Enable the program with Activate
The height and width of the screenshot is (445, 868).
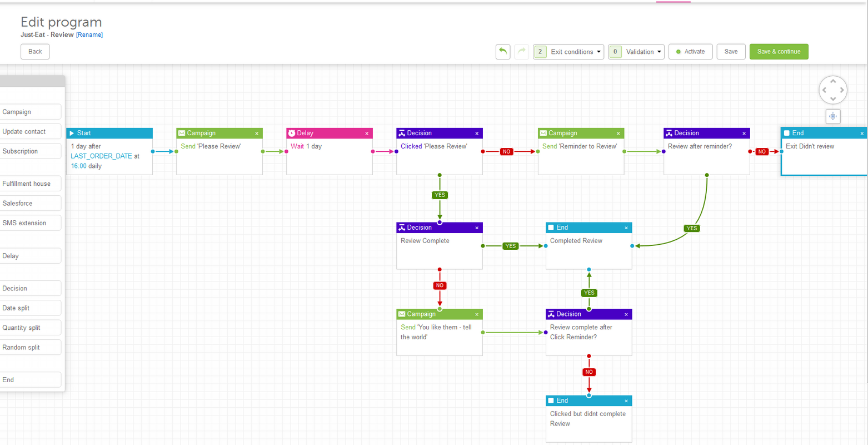click(690, 51)
